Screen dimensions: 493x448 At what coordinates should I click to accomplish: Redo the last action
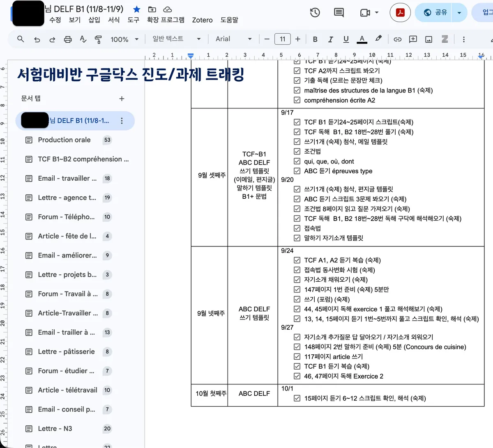52,39
